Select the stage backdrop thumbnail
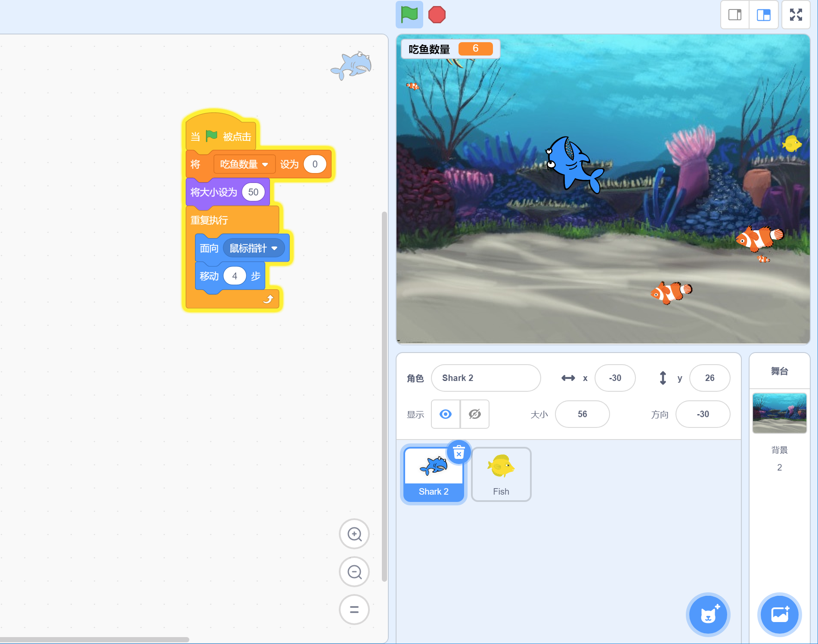 [779, 413]
